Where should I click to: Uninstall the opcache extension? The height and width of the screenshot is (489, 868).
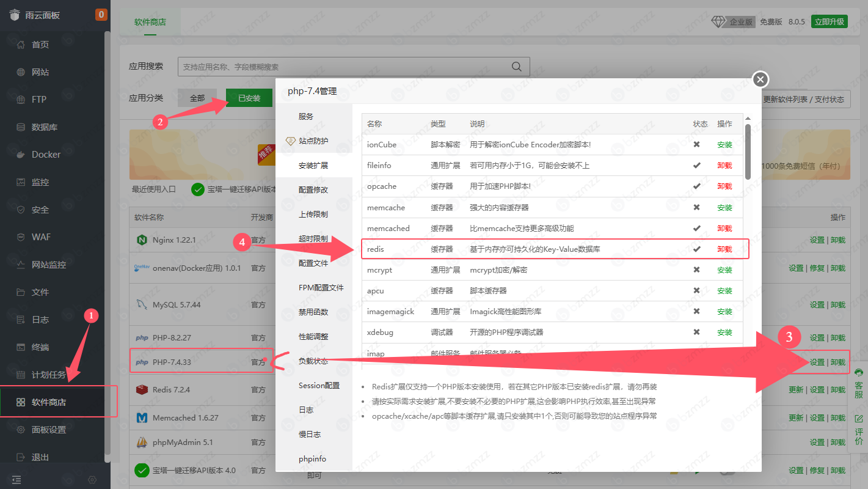[724, 186]
